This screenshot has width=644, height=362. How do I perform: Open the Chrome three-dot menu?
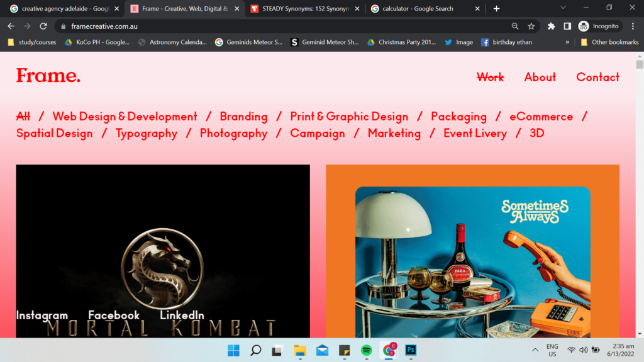(x=633, y=26)
